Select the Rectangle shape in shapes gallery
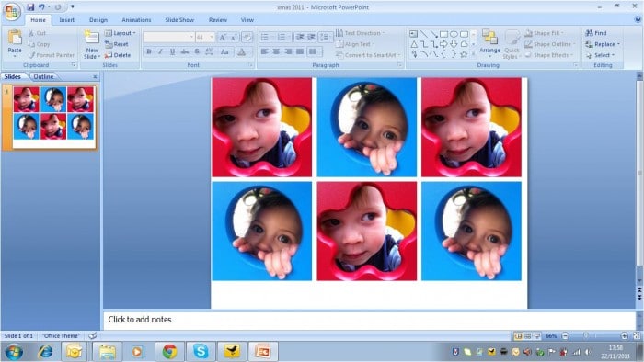 pyautogui.click(x=444, y=34)
